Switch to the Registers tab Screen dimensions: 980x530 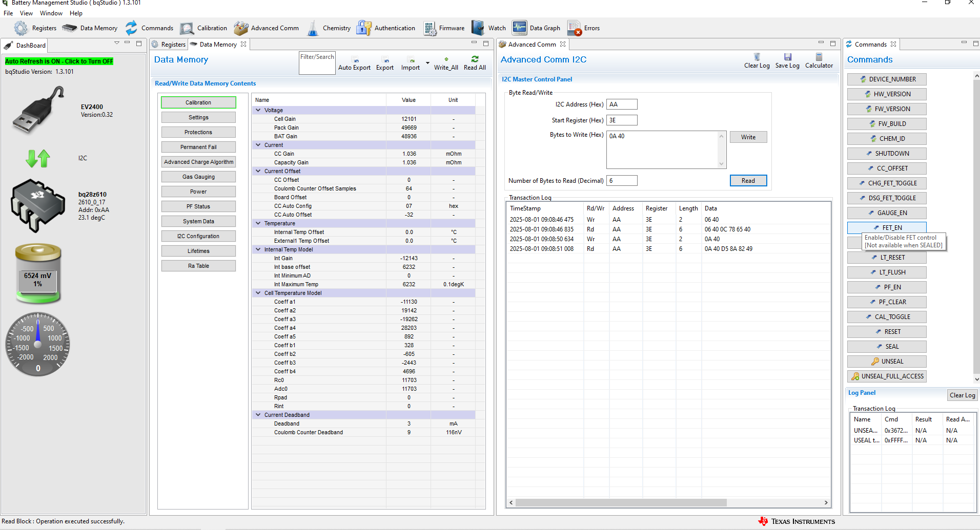(169, 45)
